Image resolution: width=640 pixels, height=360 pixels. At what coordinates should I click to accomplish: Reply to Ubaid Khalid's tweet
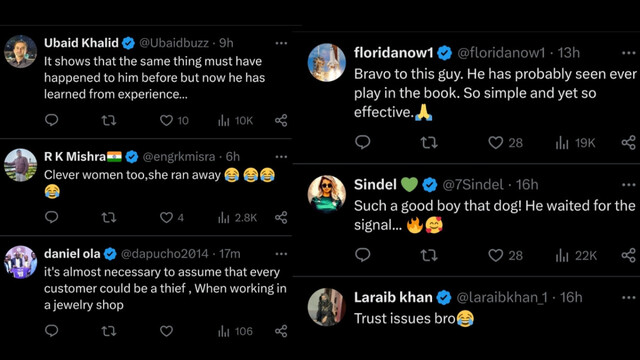click(51, 120)
